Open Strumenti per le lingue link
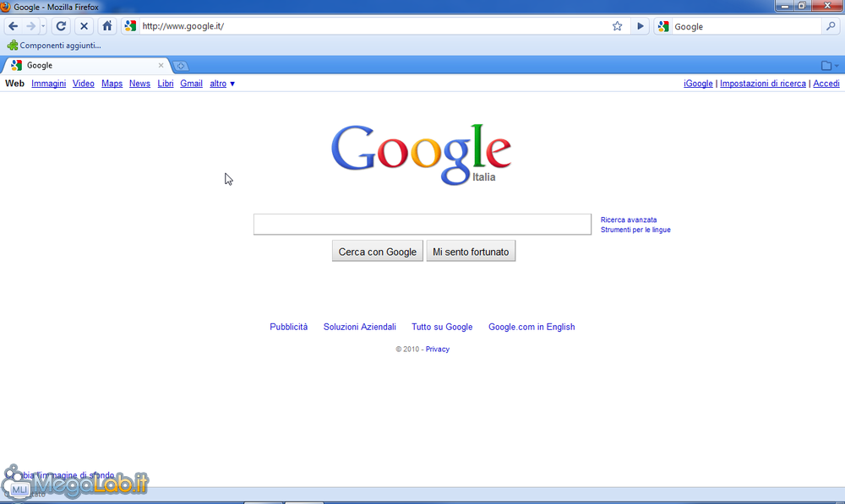Image resolution: width=845 pixels, height=504 pixels. (635, 230)
